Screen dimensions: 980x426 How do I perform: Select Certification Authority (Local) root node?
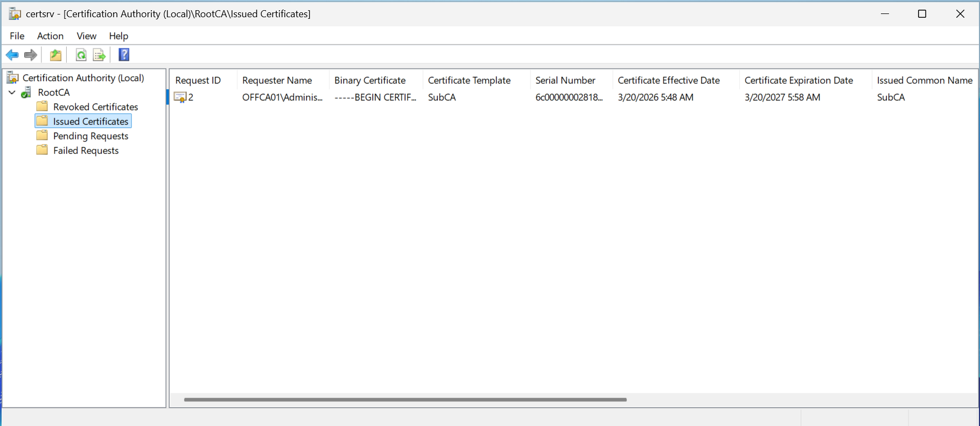pos(83,78)
